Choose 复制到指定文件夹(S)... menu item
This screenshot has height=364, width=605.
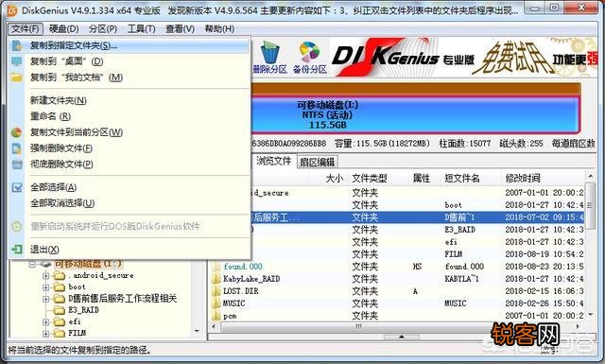pyautogui.click(x=129, y=46)
